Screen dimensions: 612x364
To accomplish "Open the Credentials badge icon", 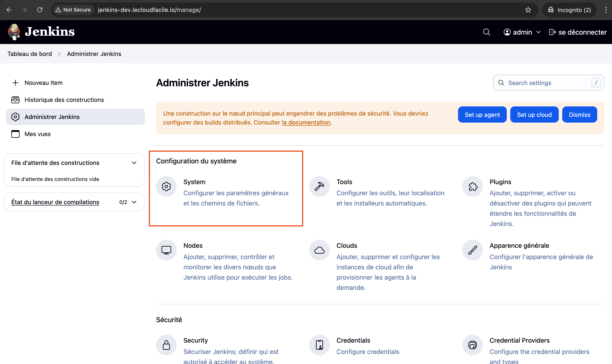I will (319, 345).
